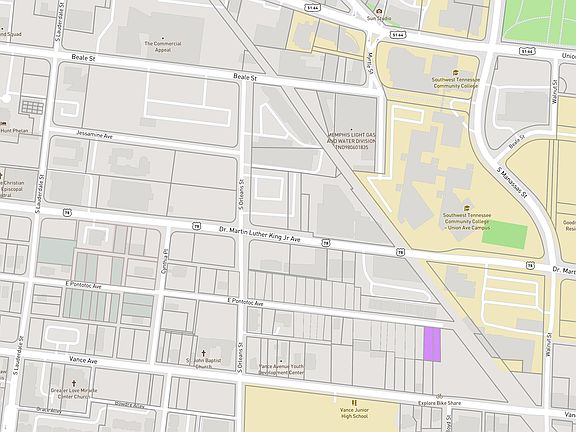
Task: Click the Jessamine Ave street label
Action: (94, 134)
